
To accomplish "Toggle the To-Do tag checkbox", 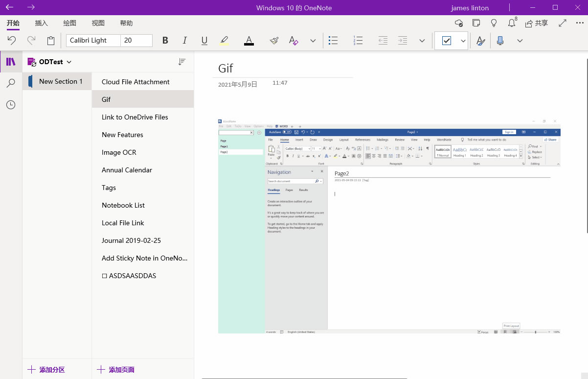I will pyautogui.click(x=447, y=41).
